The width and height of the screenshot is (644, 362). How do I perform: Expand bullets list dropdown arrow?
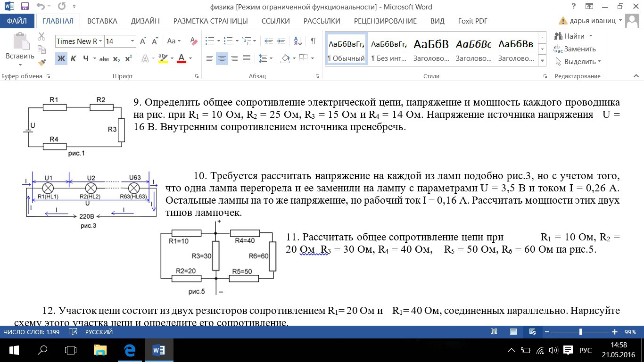click(218, 41)
